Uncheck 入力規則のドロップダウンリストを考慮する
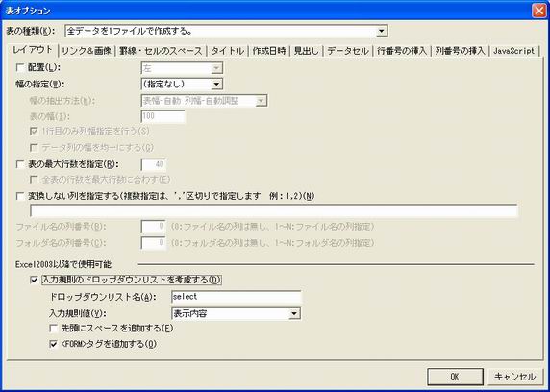Image resolution: width=550 pixels, height=392 pixels. 34,280
